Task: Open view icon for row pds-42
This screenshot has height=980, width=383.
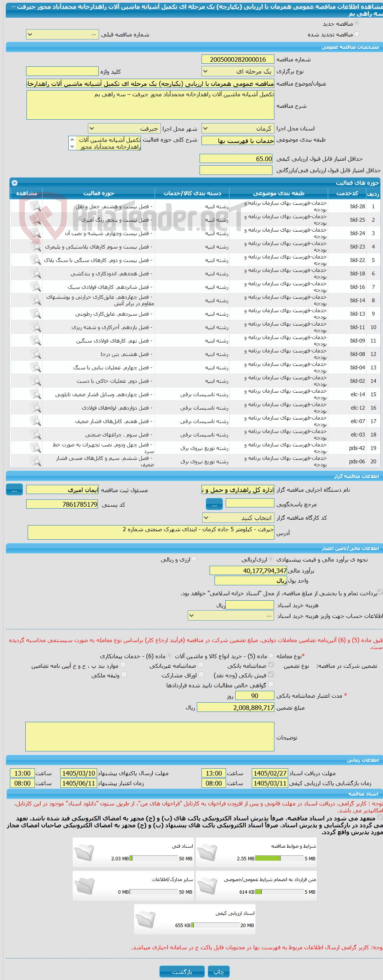Action: point(35,448)
